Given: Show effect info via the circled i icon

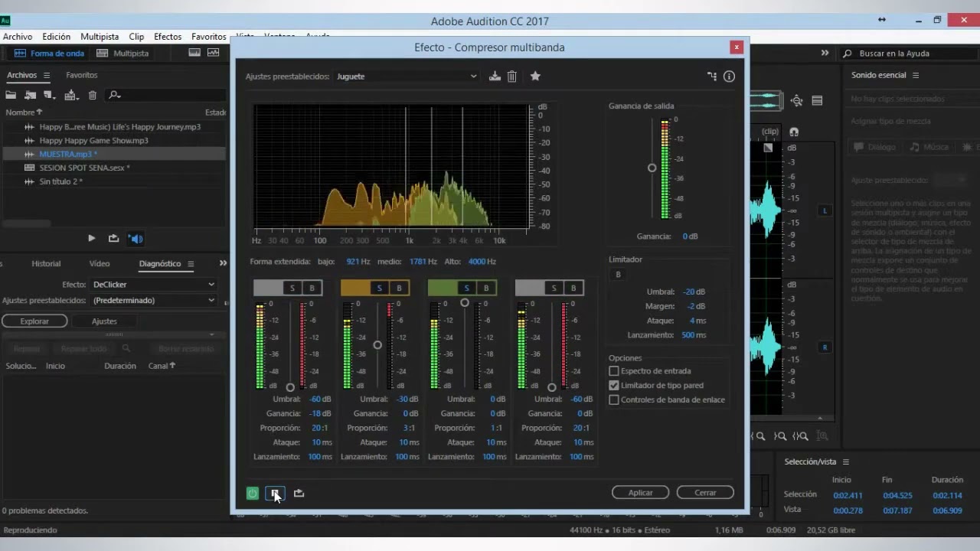Looking at the screenshot, I should tap(729, 76).
